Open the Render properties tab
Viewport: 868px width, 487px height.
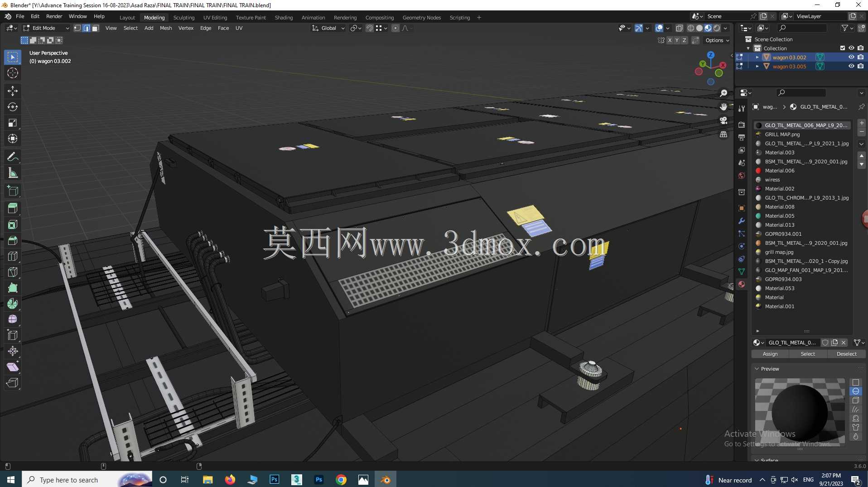click(x=742, y=125)
